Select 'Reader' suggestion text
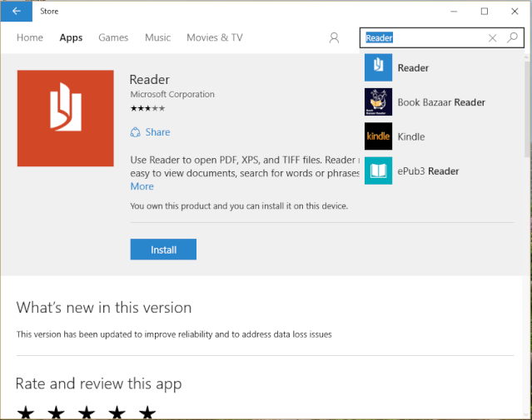This screenshot has height=420, width=532. click(x=413, y=68)
